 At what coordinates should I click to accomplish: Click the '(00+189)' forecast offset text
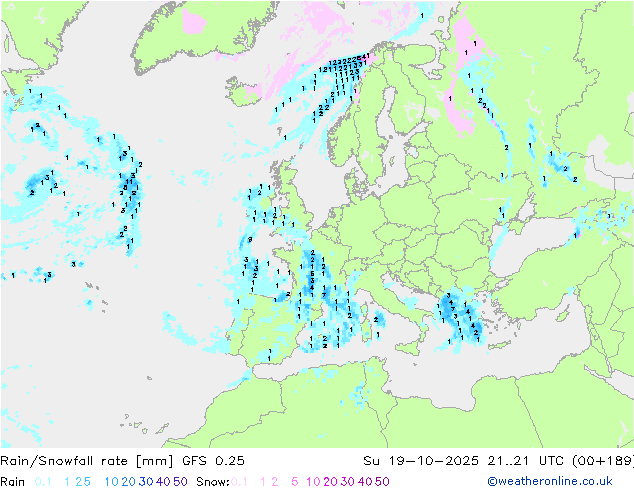click(x=603, y=461)
